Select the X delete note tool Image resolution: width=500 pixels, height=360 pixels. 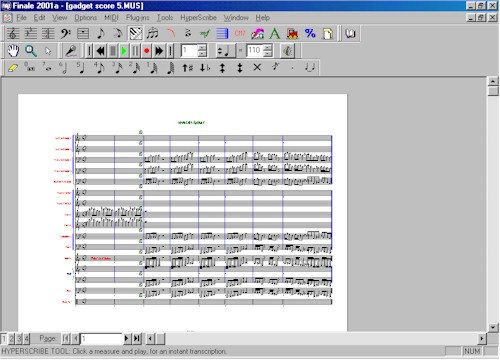[x=257, y=68]
